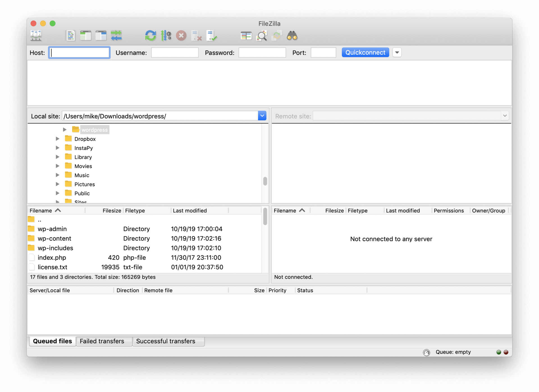The image size is (539, 392).
Task: Select Library folder in local tree
Action: pos(83,157)
